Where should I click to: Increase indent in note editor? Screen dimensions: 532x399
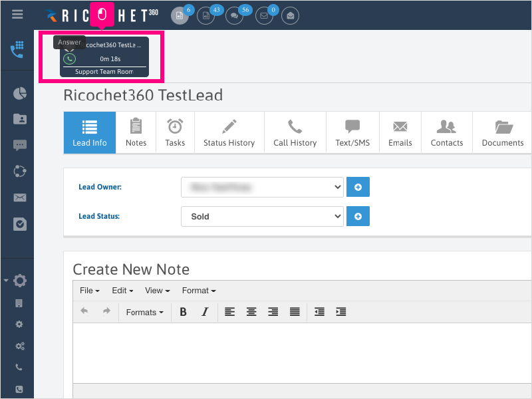click(341, 312)
